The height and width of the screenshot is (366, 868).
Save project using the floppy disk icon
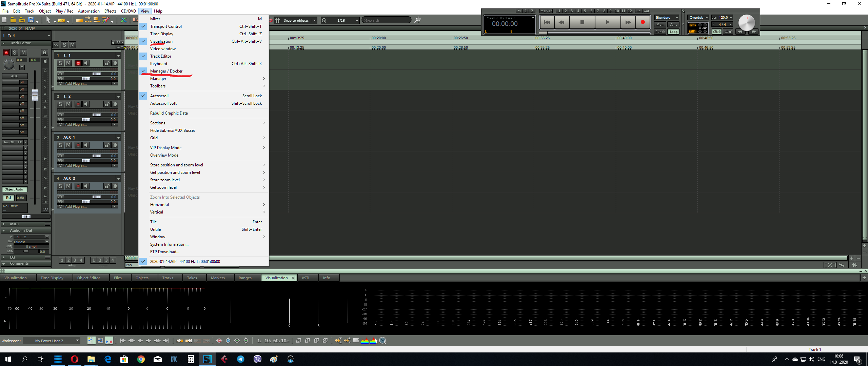[x=31, y=20]
